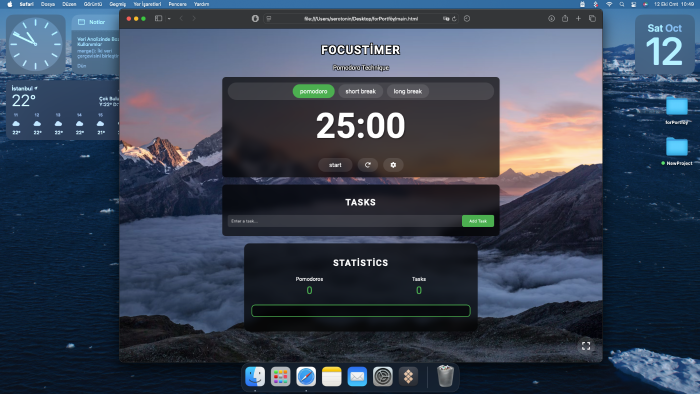Image resolution: width=700 pixels, height=394 pixels.
Task: Click menu bar date and time
Action: pos(675,4)
